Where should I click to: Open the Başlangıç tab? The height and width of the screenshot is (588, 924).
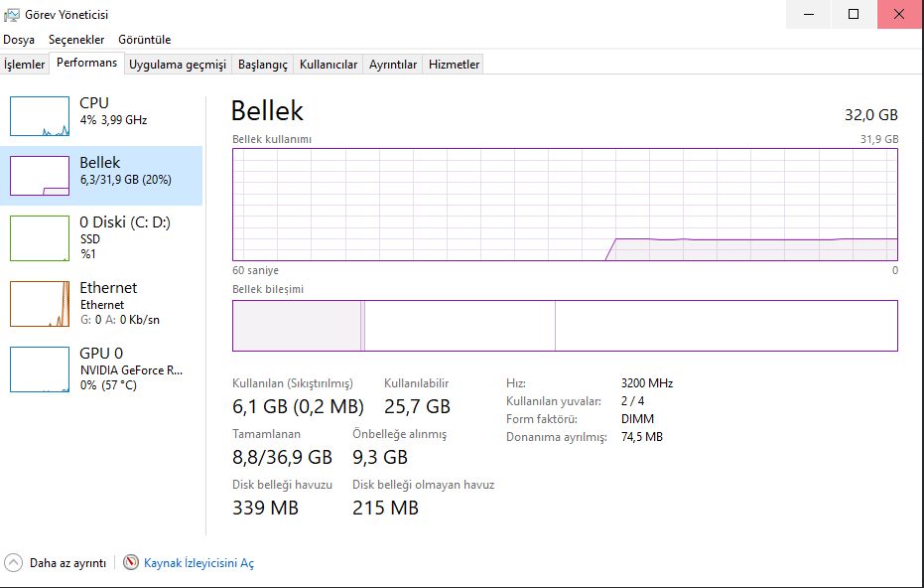click(x=262, y=65)
